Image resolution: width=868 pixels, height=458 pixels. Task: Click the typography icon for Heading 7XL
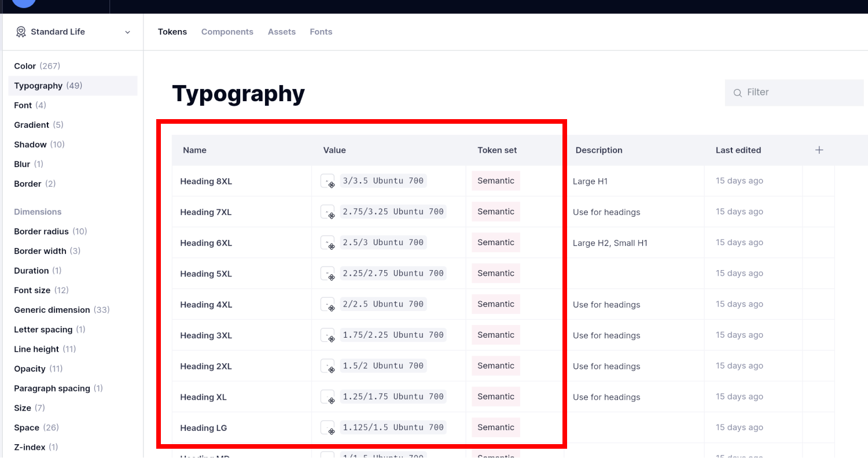tap(328, 212)
